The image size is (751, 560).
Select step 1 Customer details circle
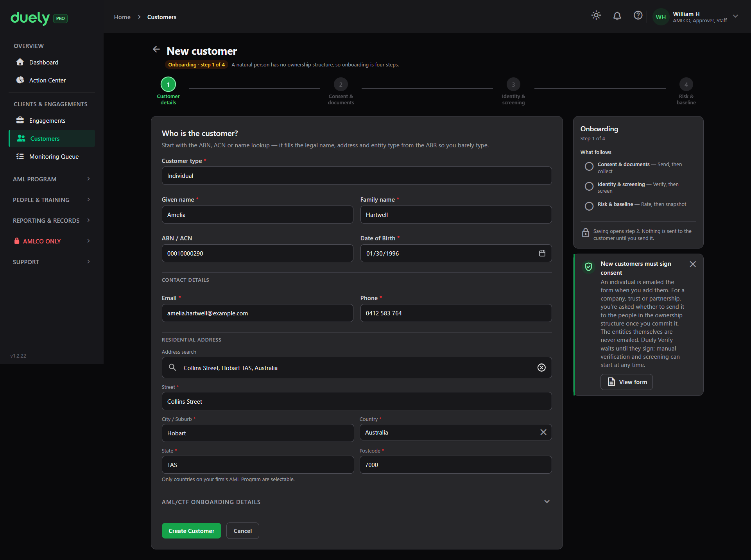point(168,84)
